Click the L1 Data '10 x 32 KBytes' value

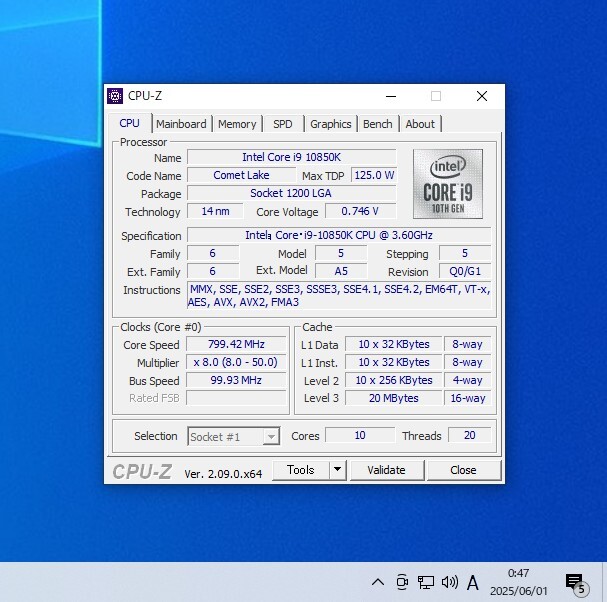click(x=394, y=344)
